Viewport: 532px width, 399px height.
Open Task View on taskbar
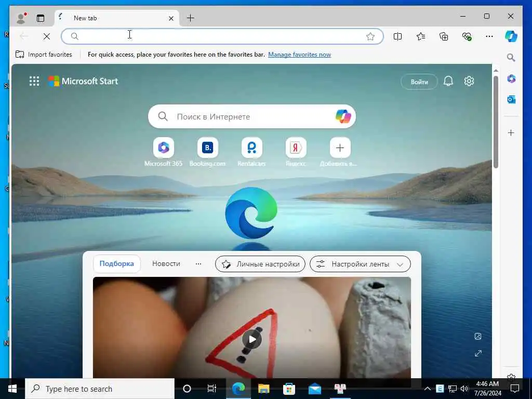pos(212,389)
